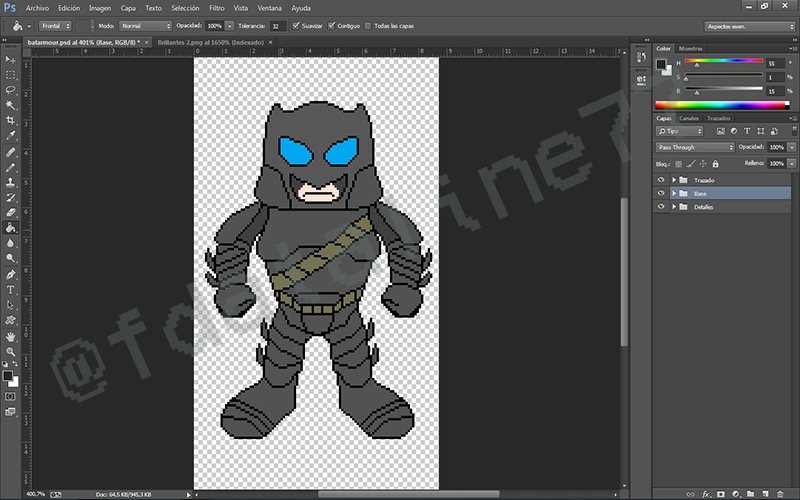Link layers icon in Layers panel
Image resolution: width=800 pixels, height=500 pixels.
690,494
